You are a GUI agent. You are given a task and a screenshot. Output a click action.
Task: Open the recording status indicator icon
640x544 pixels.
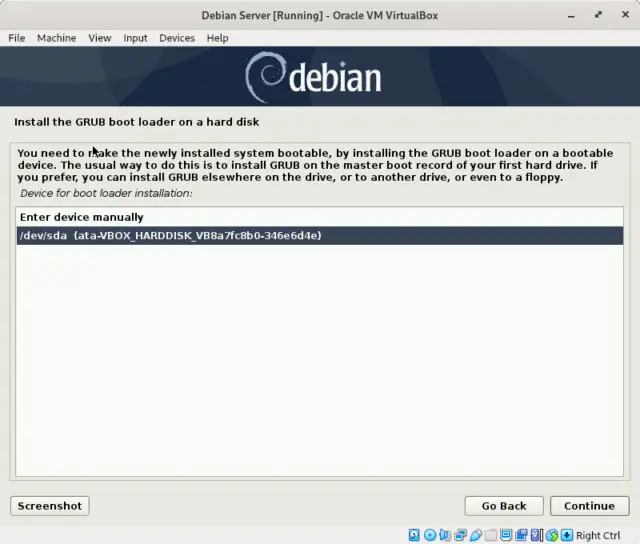pyautogui.click(x=521, y=535)
